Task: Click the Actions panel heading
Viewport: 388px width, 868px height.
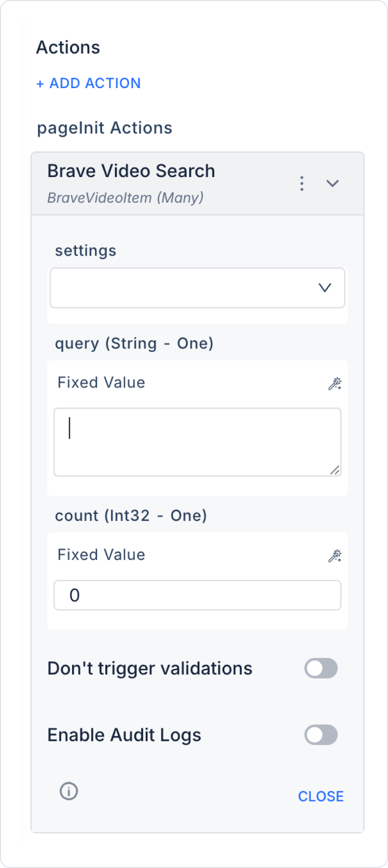Action: pos(68,47)
